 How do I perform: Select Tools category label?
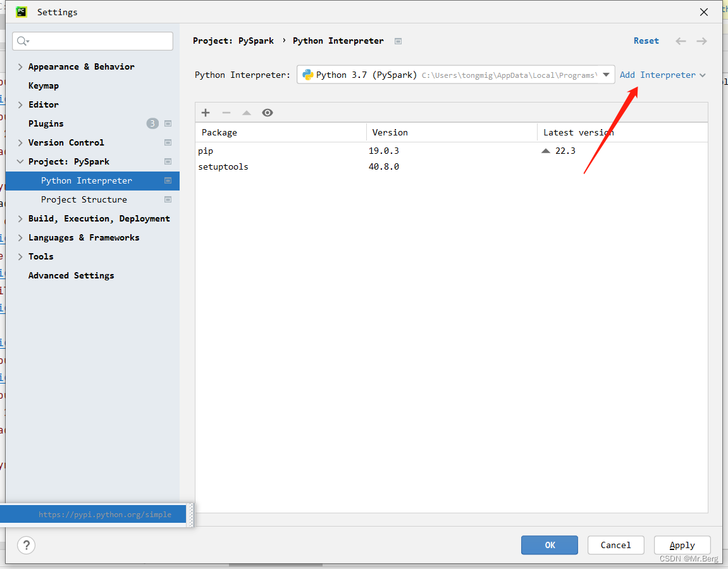pyautogui.click(x=41, y=257)
